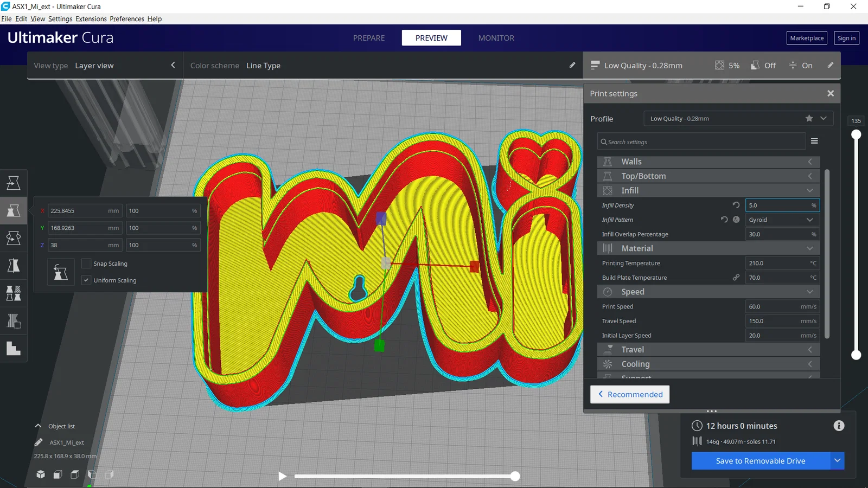Select the Mirror tool in left toolbar
The image size is (868, 488).
[14, 266]
